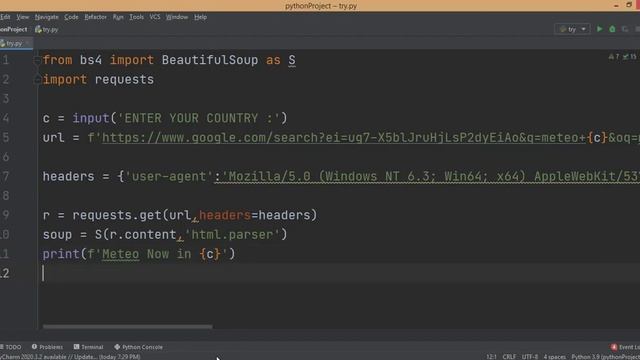Click the 'user-agent' key on line 7
This screenshot has width=640, height=360.
169,177
